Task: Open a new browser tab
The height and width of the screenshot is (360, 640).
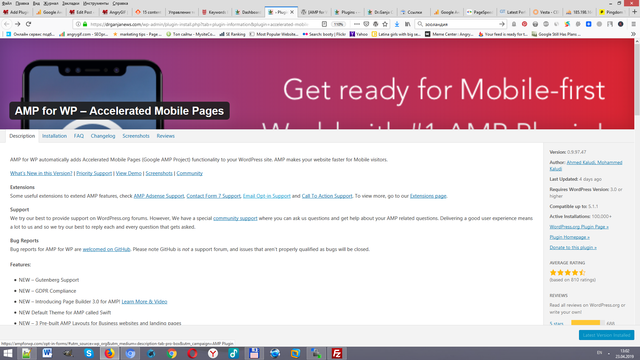Action: coord(634,12)
